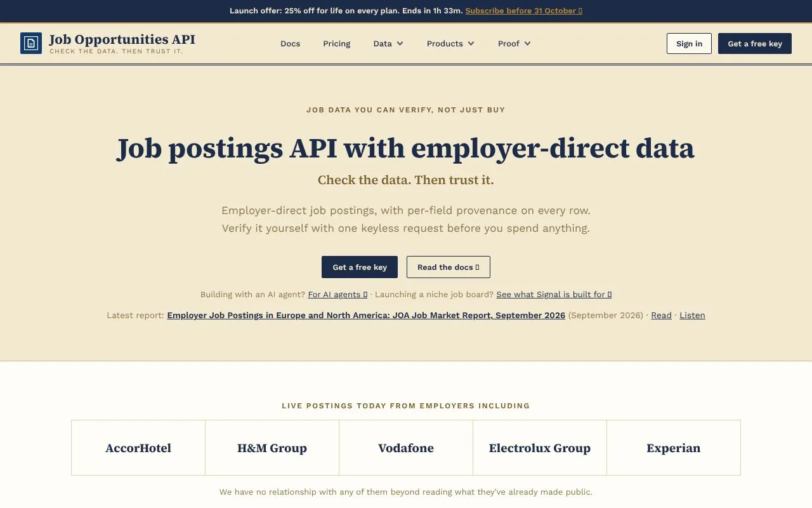Select the Experian employer card
The height and width of the screenshot is (508, 812).
[674, 448]
